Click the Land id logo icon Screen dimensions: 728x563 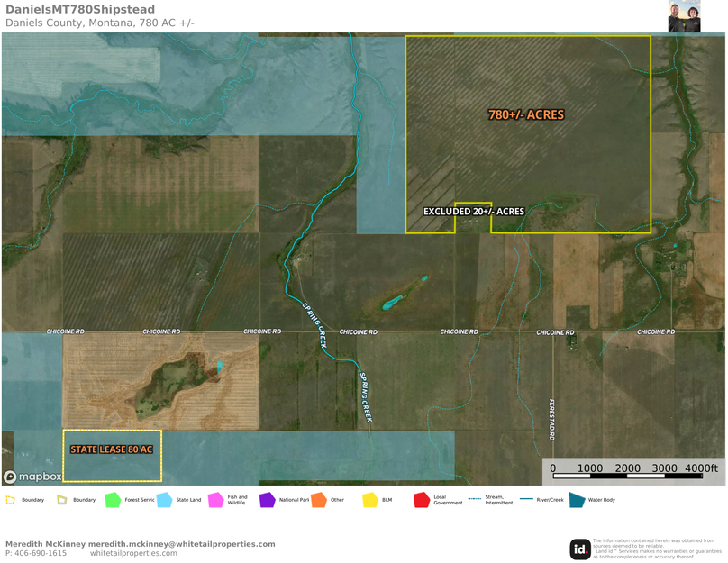tap(580, 549)
